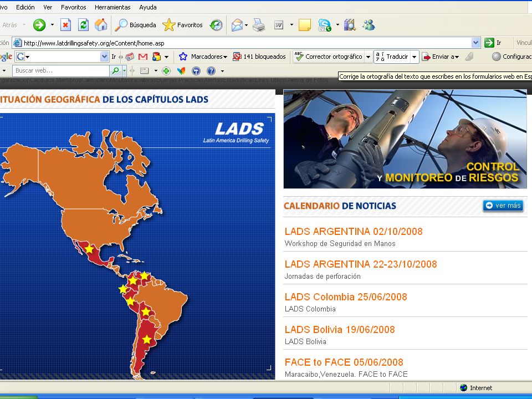This screenshot has height=399, width=532.
Task: Click the Google News icon
Action: 130,57
